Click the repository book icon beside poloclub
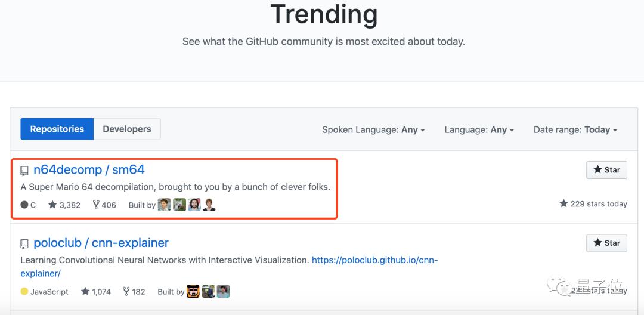 [24, 244]
